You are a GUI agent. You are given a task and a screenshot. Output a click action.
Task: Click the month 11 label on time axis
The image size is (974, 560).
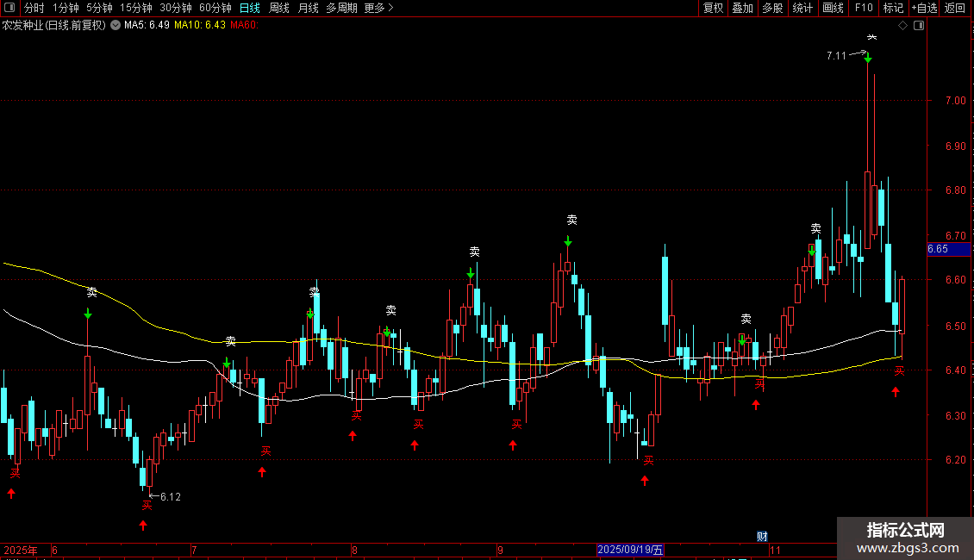(x=775, y=550)
